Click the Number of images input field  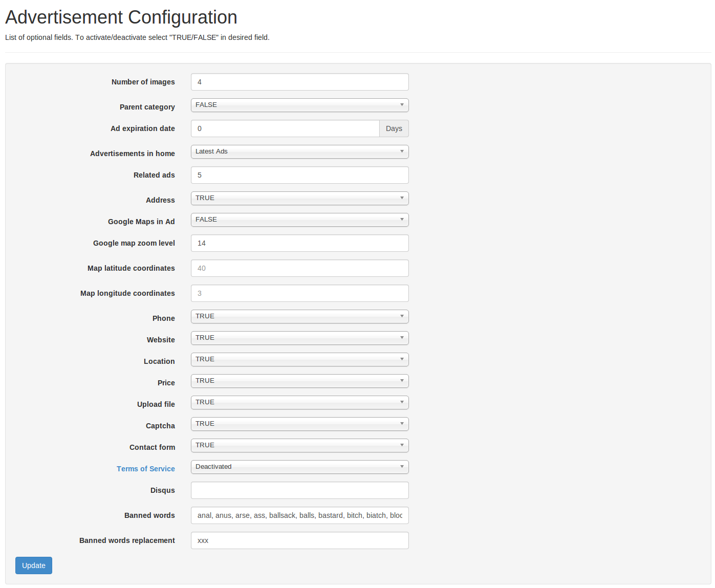[299, 82]
